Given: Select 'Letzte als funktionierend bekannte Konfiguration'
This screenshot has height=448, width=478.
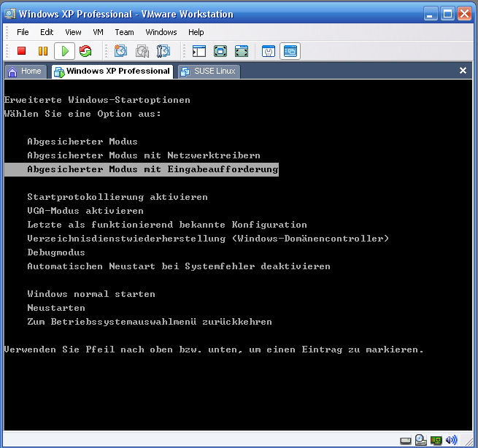Looking at the screenshot, I should pos(167,225).
